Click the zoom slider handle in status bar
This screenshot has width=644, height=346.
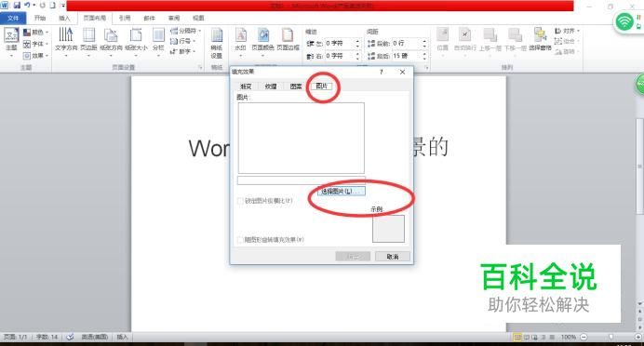[611, 337]
